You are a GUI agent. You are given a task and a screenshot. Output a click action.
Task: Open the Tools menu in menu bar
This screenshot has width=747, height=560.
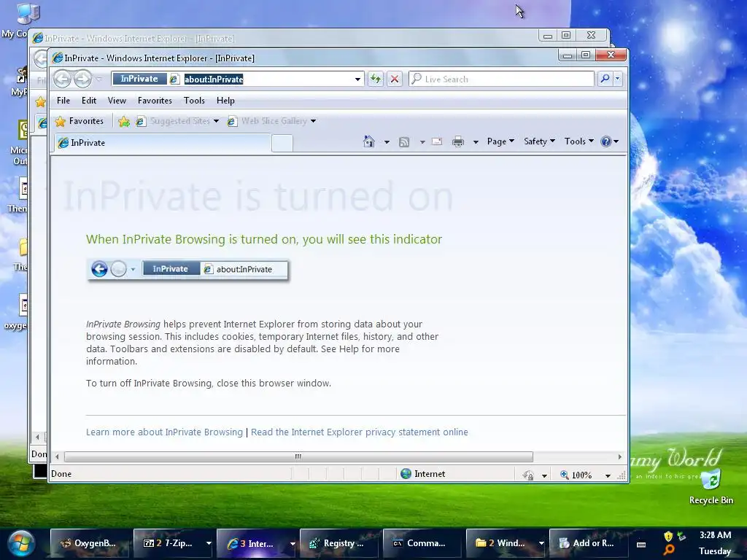pyautogui.click(x=194, y=101)
